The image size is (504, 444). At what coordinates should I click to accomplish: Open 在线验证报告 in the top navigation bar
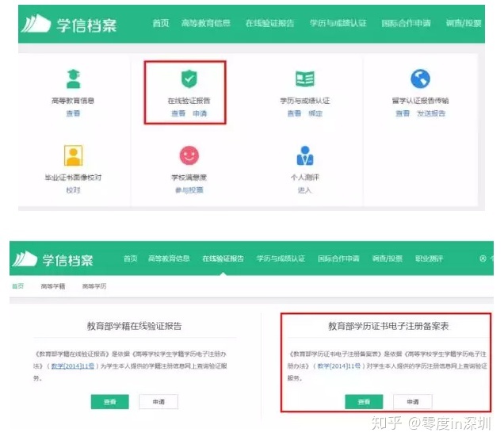(x=270, y=23)
